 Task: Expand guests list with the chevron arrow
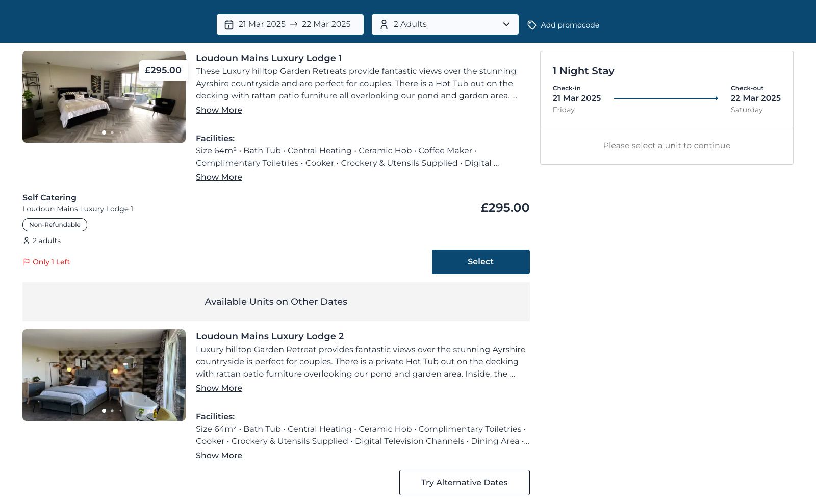(x=506, y=24)
